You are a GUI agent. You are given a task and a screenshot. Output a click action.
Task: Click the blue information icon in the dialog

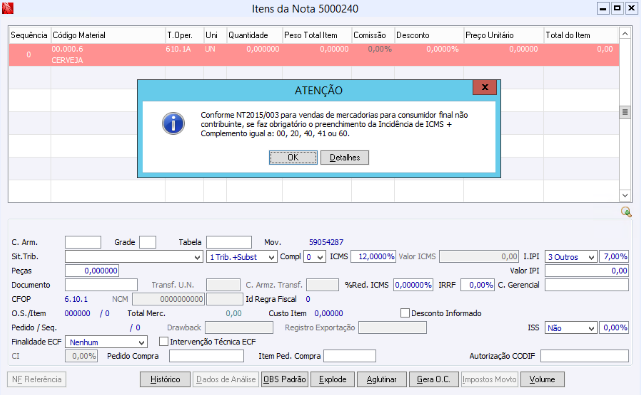[173, 123]
